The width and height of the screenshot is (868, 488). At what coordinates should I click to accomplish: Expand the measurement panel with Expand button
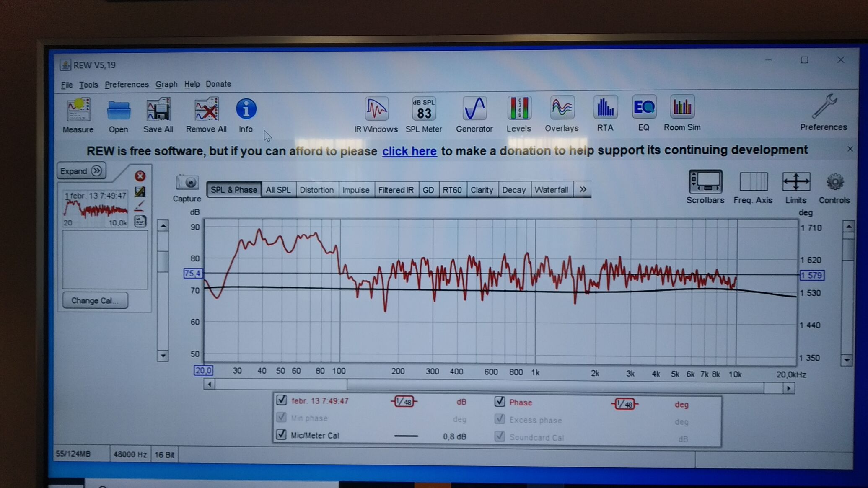coord(81,171)
